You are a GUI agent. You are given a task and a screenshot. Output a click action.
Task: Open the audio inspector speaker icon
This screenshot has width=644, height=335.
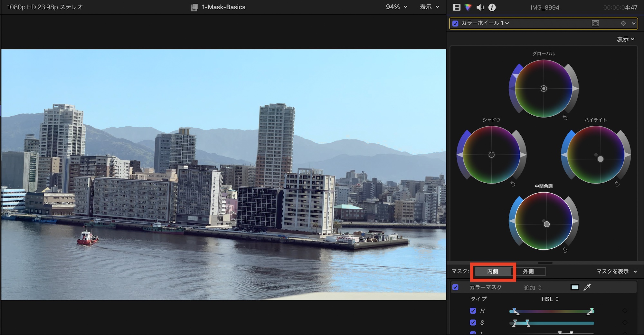tap(480, 7)
